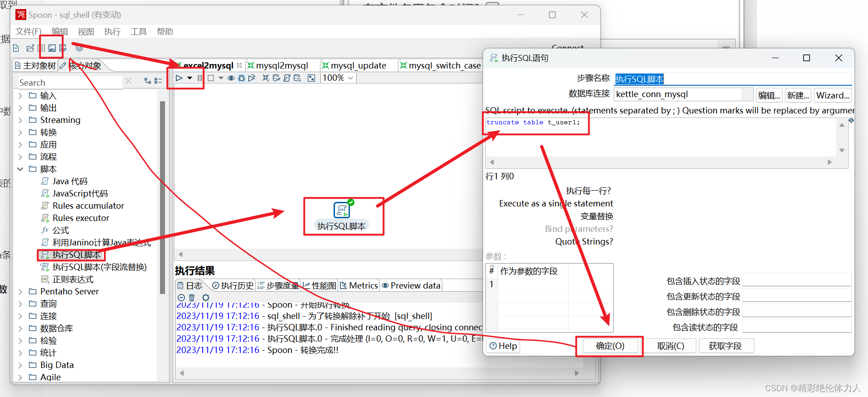Click the Wizard... button
Screen dimensions: 868x397
point(833,95)
